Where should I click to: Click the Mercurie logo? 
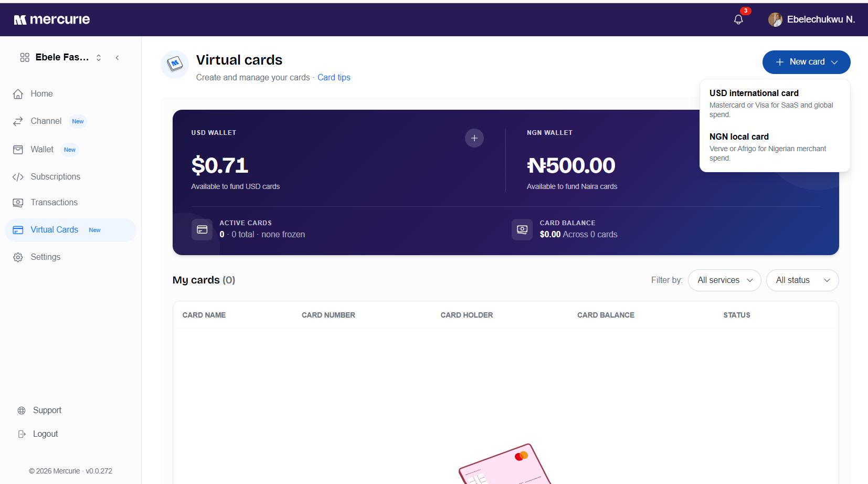tap(52, 19)
